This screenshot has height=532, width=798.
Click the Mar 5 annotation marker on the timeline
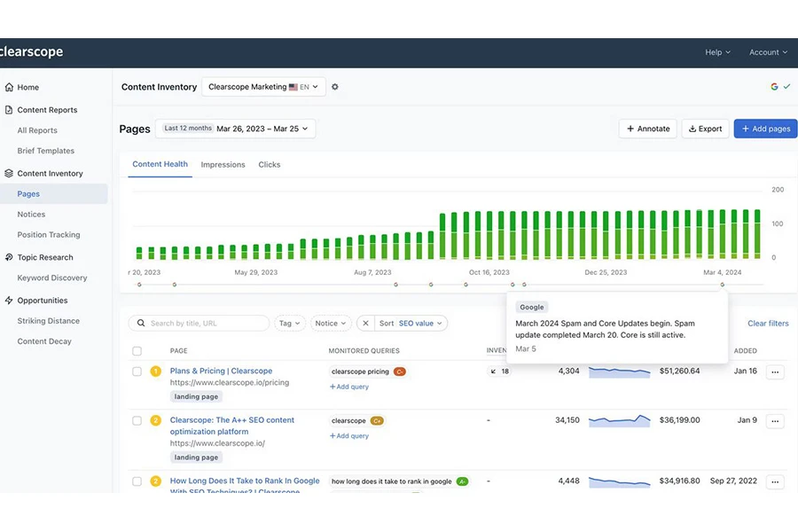tap(722, 285)
